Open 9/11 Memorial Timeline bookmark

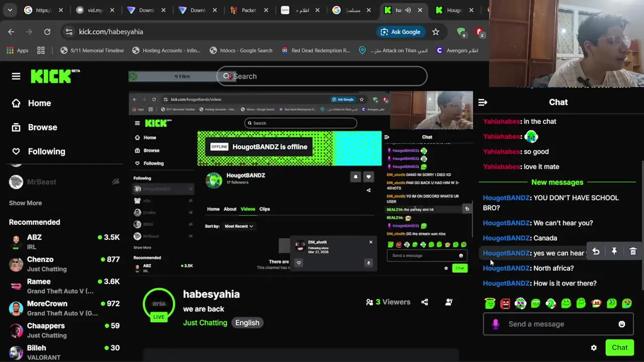point(92,50)
